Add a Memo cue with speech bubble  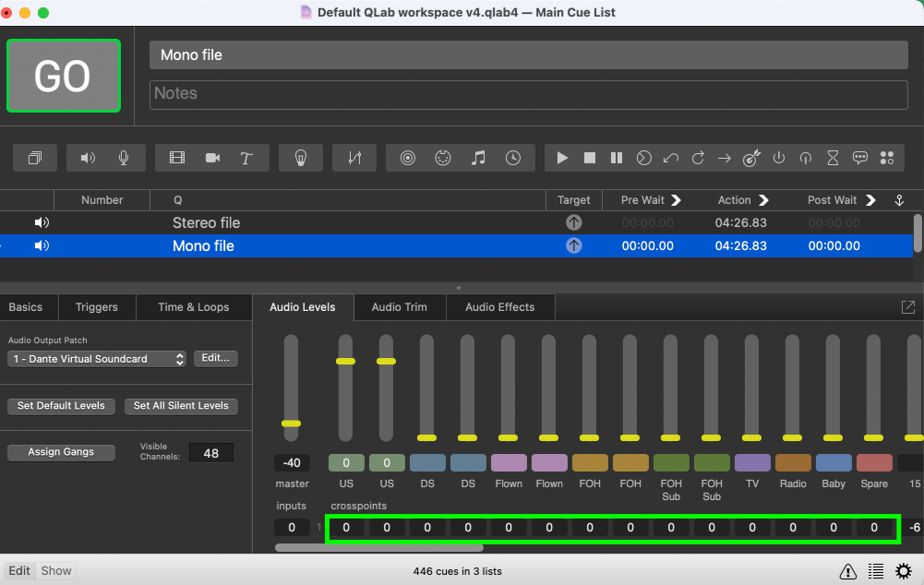point(859,158)
